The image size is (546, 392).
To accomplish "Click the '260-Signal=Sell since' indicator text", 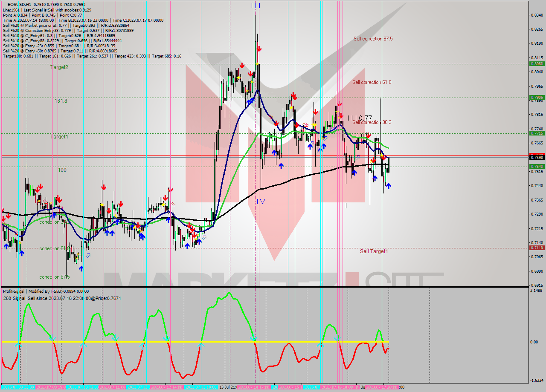I will pos(62,298).
